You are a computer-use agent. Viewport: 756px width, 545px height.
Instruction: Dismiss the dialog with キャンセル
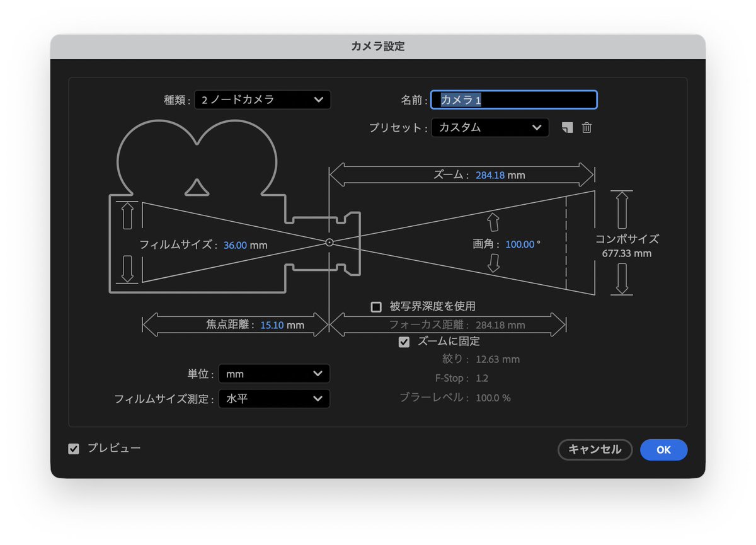(595, 450)
